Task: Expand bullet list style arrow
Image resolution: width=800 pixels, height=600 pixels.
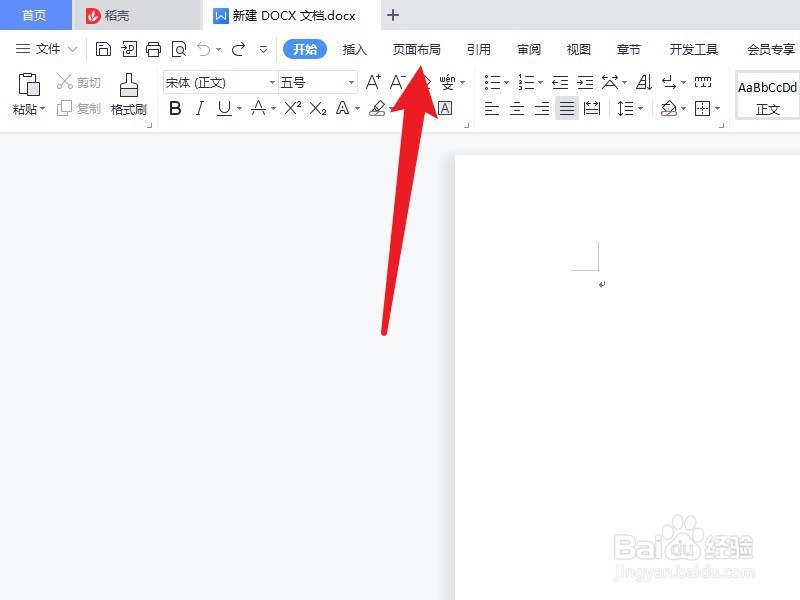Action: pos(506,82)
